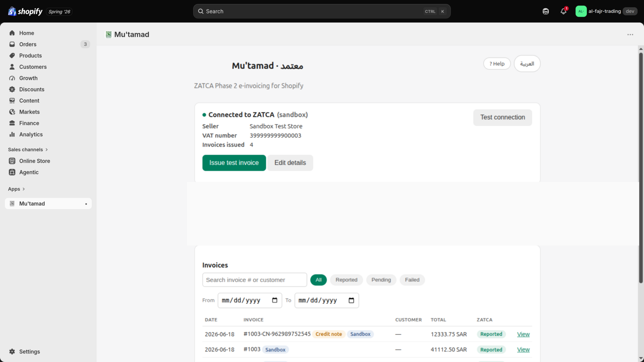The image size is (644, 362).
Task: Open the Discounts icon
Action: pos(12,89)
